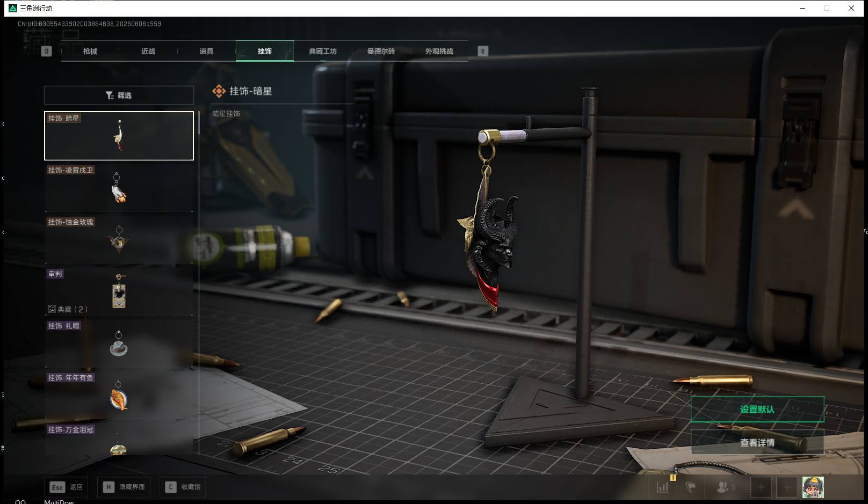
Task: Click H 隐藏界面 to hide interface
Action: [x=124, y=487]
